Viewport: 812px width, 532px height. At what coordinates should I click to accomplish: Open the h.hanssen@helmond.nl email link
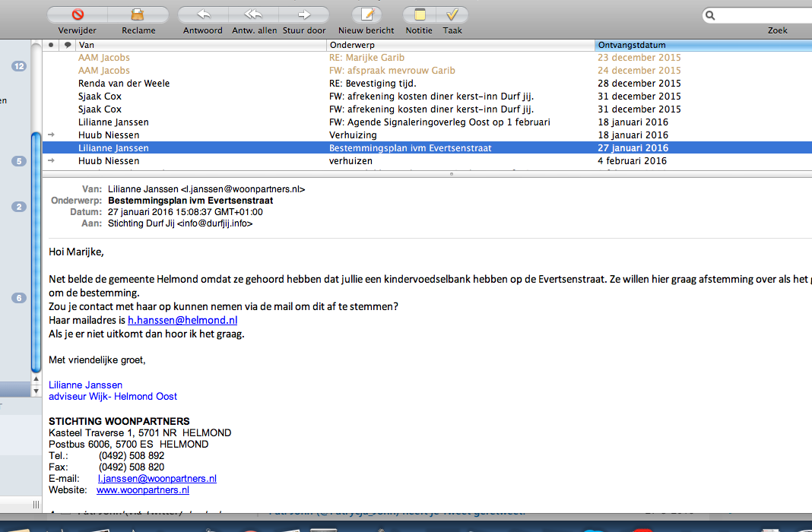(x=182, y=320)
